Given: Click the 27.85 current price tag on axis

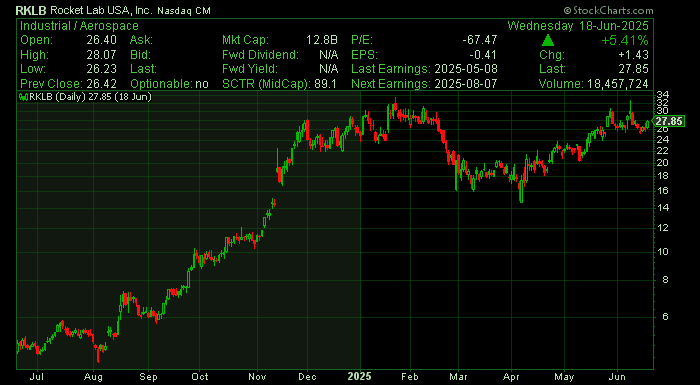Looking at the screenshot, I should (668, 121).
